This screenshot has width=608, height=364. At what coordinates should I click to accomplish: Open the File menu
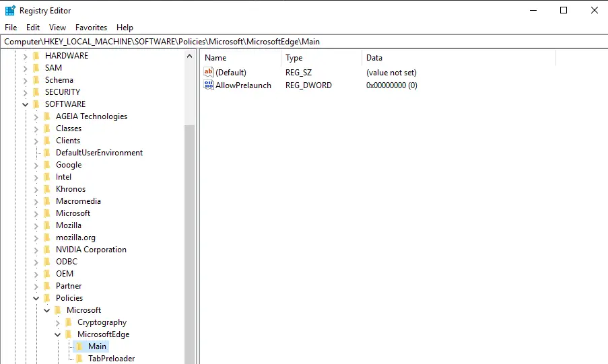click(x=11, y=28)
